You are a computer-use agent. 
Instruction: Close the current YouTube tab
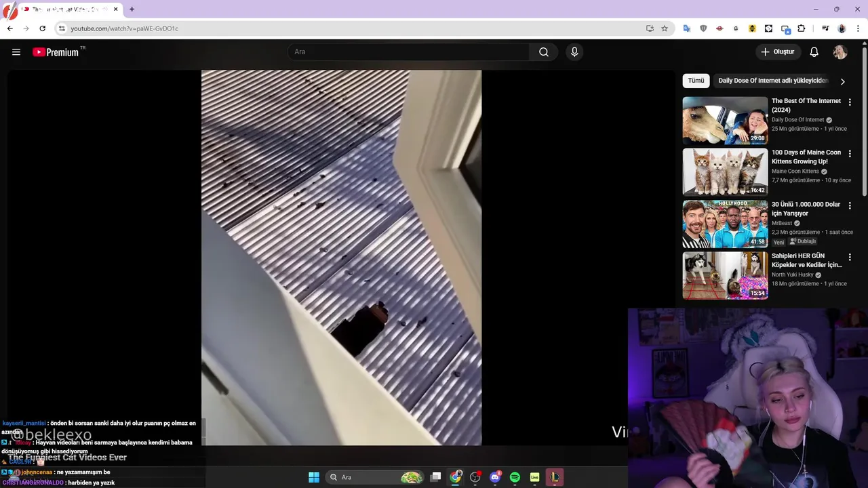116,9
